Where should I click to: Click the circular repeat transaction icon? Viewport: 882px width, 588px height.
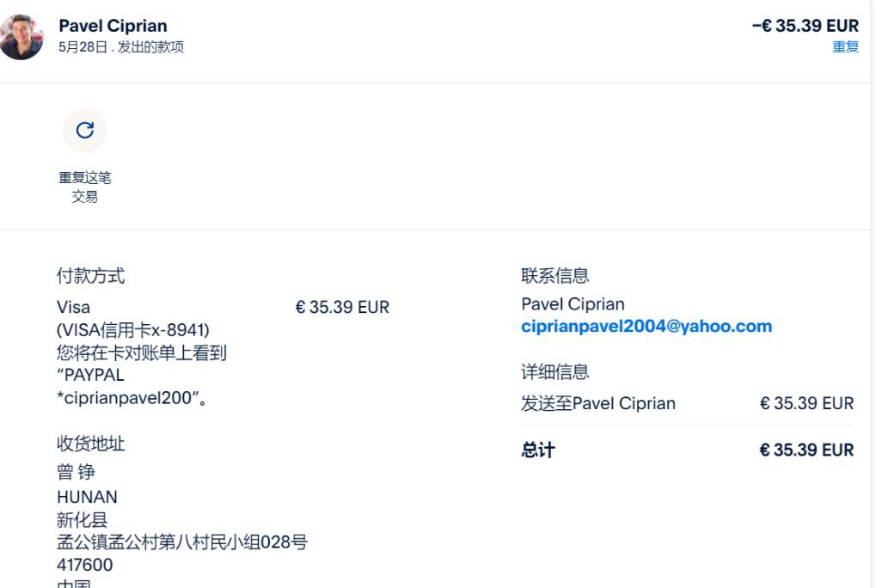pyautogui.click(x=84, y=131)
